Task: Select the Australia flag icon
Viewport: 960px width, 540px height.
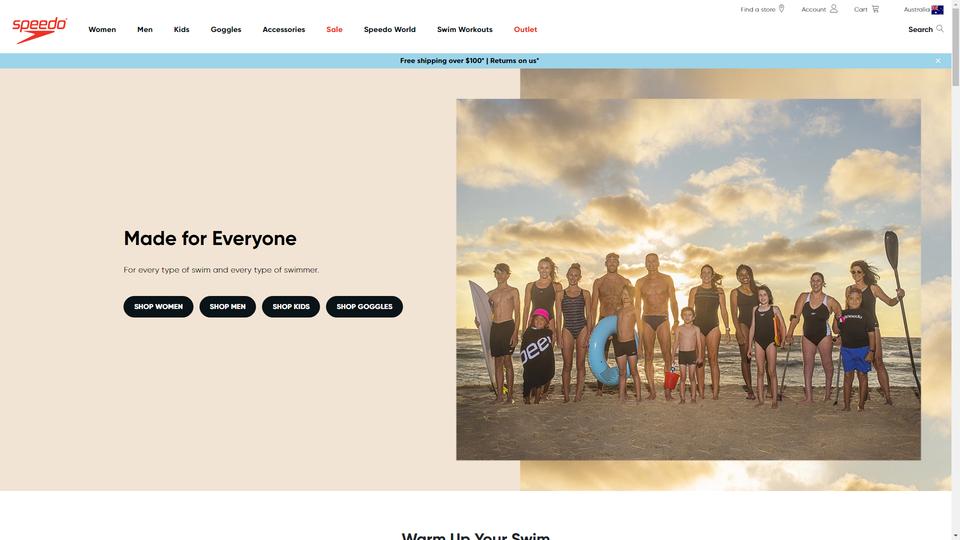Action: [937, 9]
